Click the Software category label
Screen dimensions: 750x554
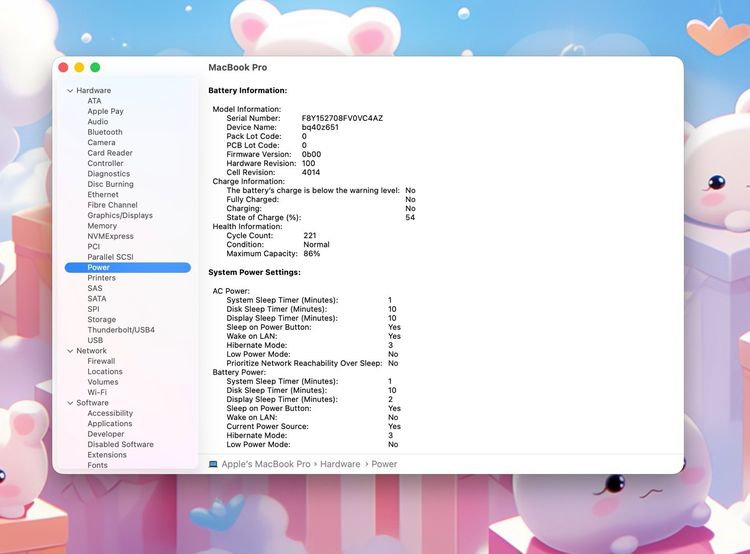tap(92, 403)
